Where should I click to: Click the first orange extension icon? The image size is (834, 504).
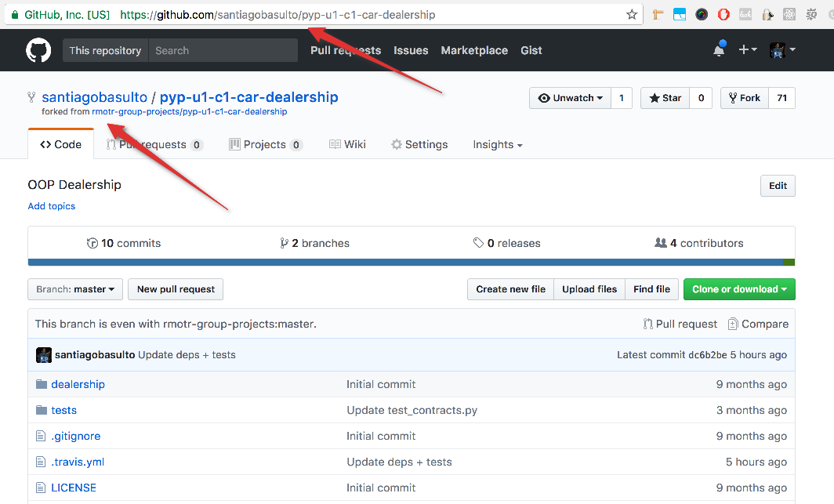[658, 14]
